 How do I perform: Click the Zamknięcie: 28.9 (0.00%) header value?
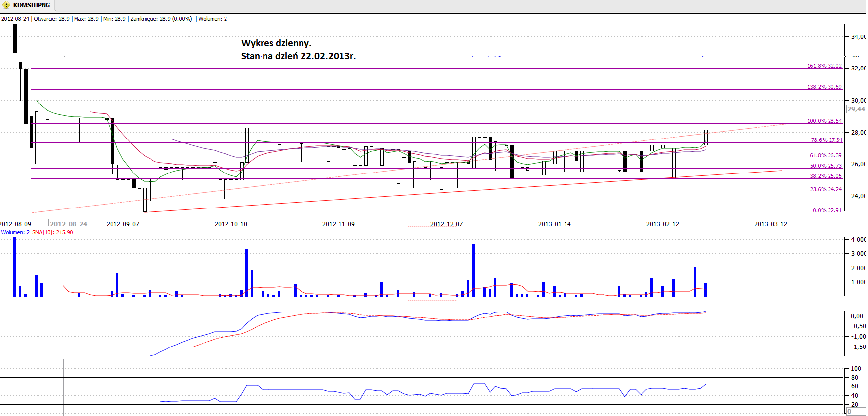(x=161, y=19)
